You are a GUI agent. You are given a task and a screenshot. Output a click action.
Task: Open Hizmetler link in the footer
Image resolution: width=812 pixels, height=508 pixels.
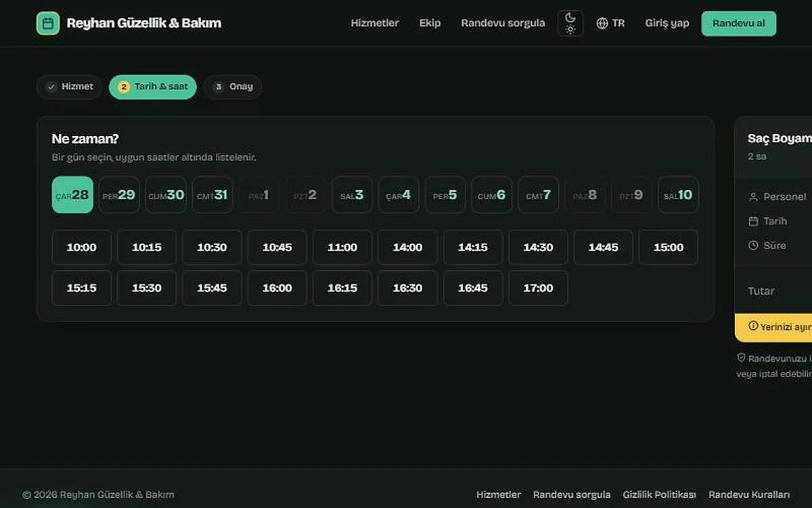[499, 494]
